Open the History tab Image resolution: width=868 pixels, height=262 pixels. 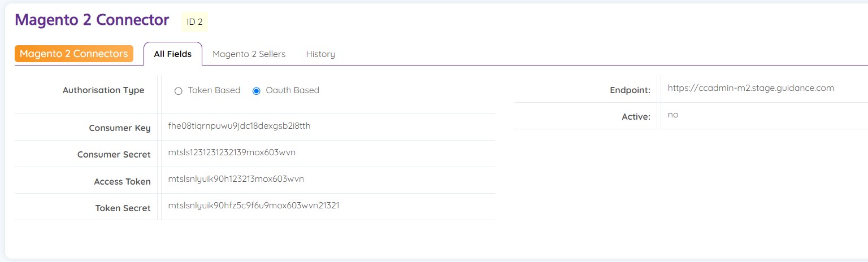[x=320, y=54]
